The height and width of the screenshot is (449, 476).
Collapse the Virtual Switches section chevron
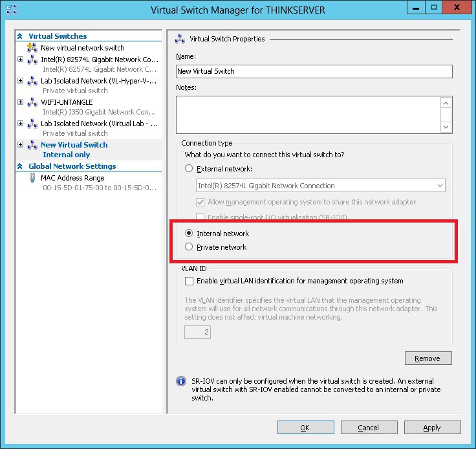click(x=20, y=36)
